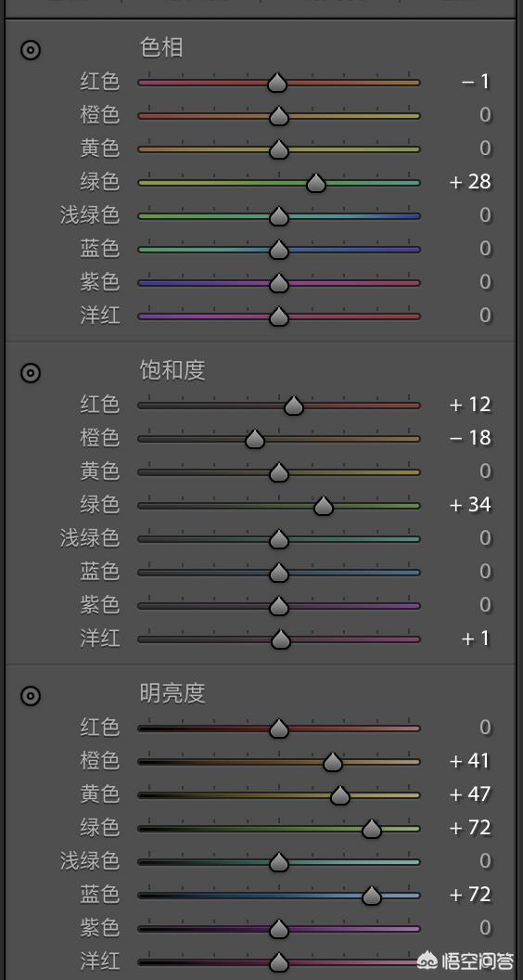Click the 饱和度 section heading
Viewport: 523px width, 980px height.
[172, 370]
